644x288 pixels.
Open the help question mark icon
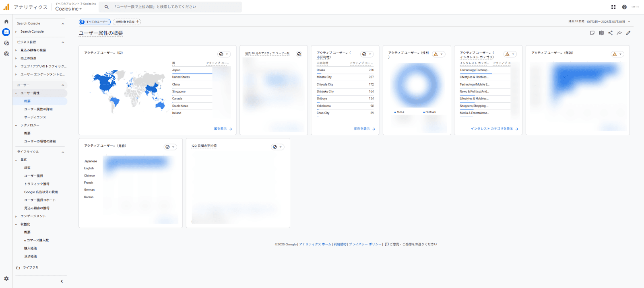[x=624, y=7]
